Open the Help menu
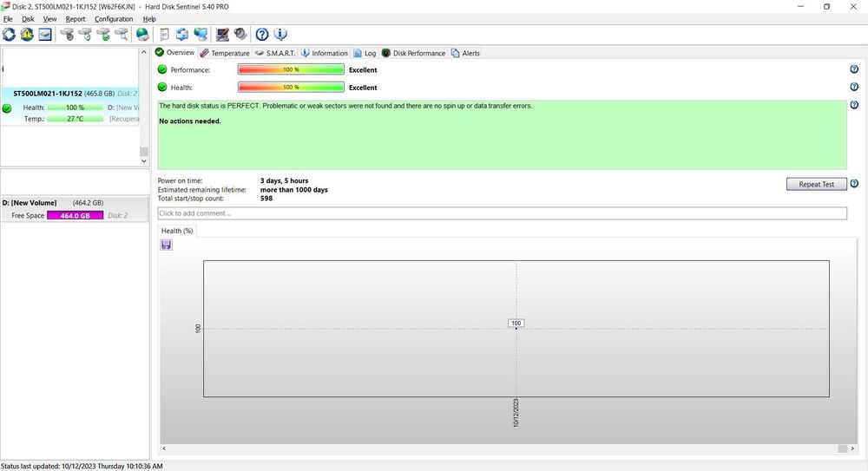 [x=149, y=19]
